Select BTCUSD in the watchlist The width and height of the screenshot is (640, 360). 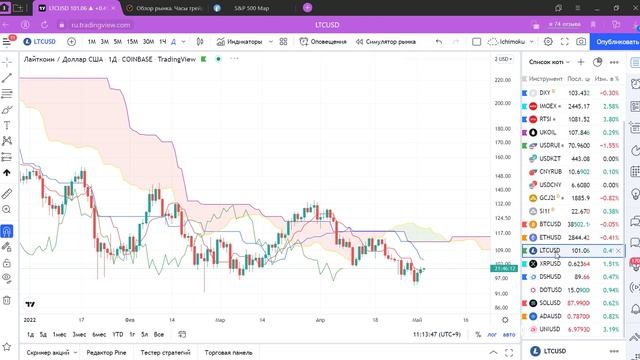(x=572, y=224)
